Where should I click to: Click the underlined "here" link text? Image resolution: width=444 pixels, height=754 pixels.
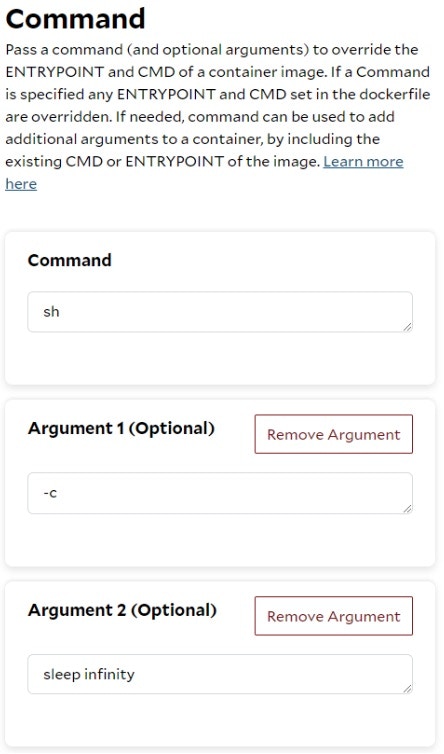pos(21,184)
